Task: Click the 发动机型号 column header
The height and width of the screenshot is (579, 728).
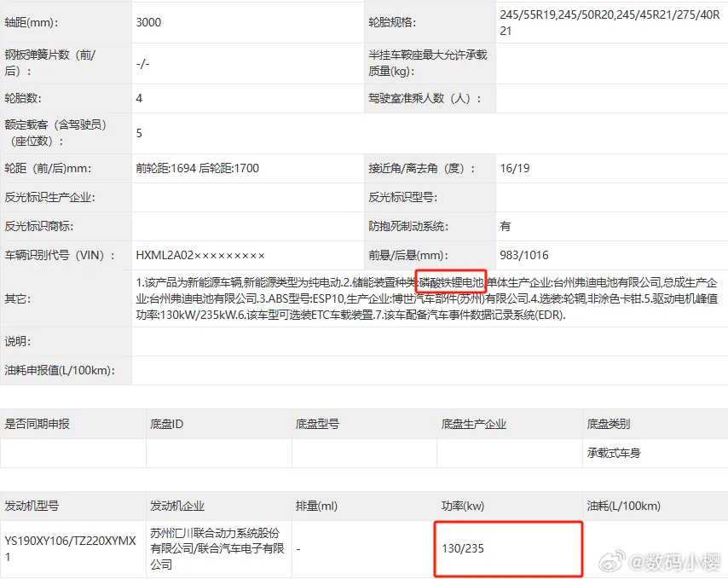Action: [x=32, y=507]
